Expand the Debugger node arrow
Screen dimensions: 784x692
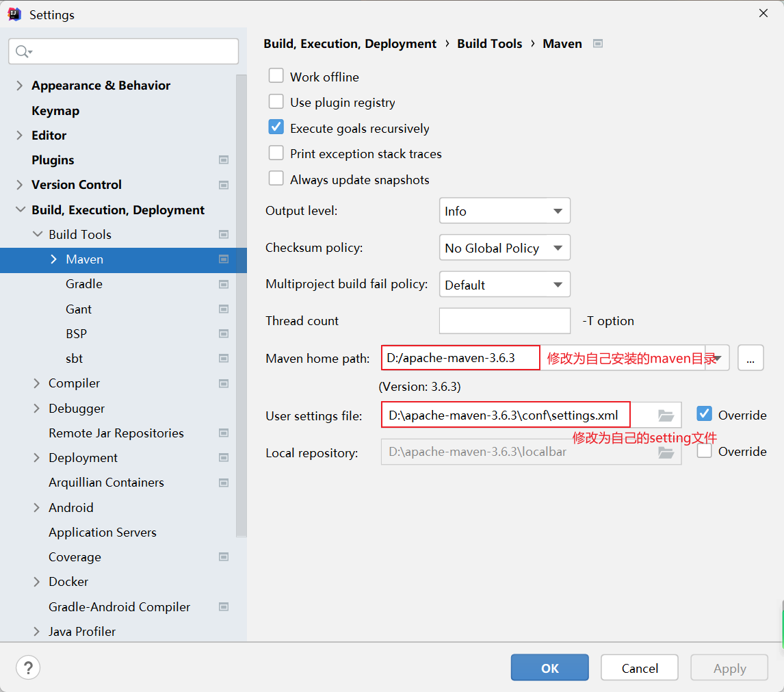[36, 409]
